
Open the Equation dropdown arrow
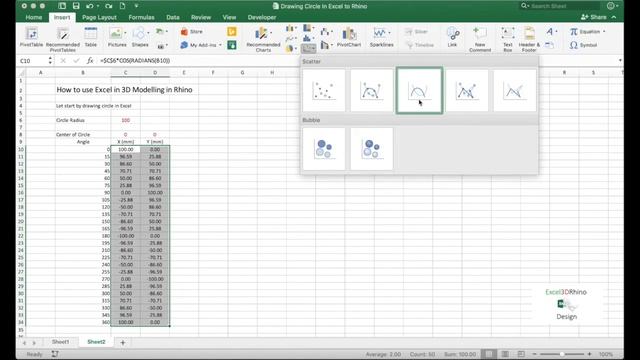(x=604, y=31)
